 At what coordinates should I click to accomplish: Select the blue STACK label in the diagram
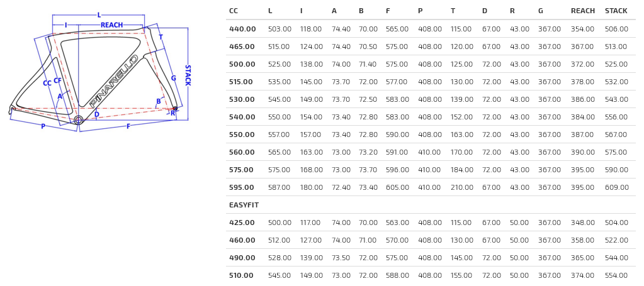tap(187, 75)
